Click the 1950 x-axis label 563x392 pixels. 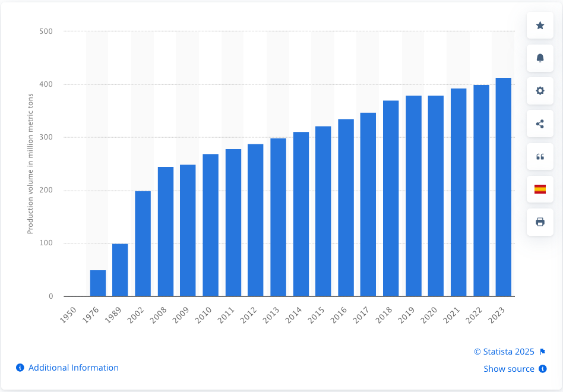(68, 315)
